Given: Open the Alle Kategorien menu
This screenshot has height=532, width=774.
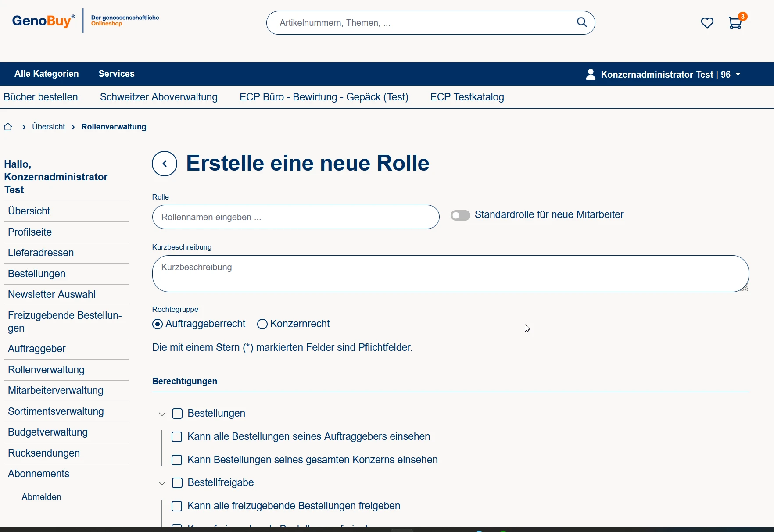Looking at the screenshot, I should pyautogui.click(x=47, y=74).
